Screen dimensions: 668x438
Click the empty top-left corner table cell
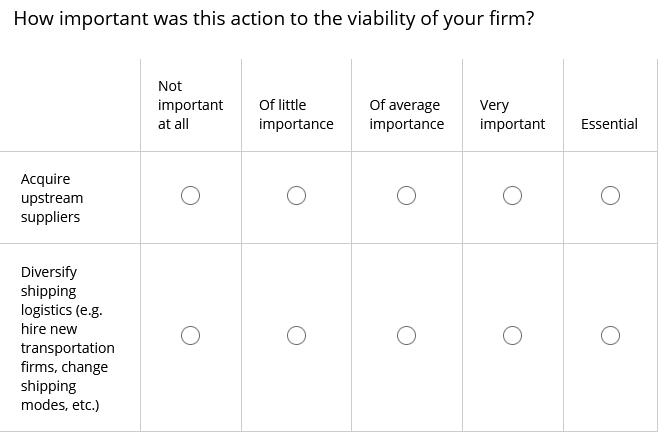click(70, 105)
